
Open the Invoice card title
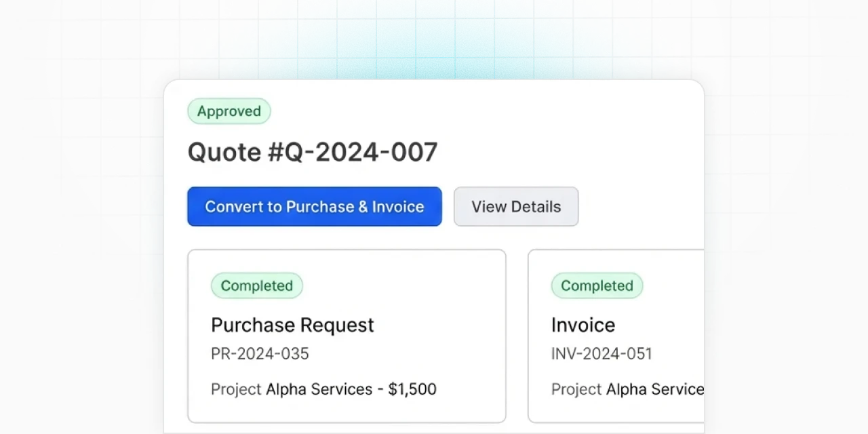583,325
